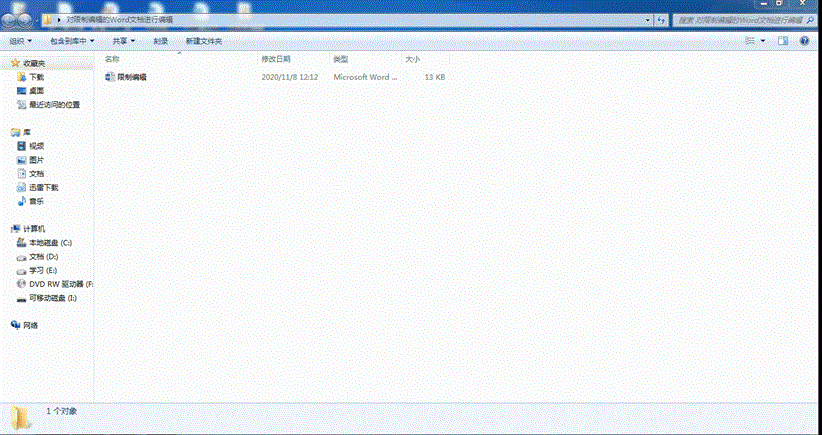
Task: Open the 共享 (Share) menu
Action: pyautogui.click(x=123, y=41)
